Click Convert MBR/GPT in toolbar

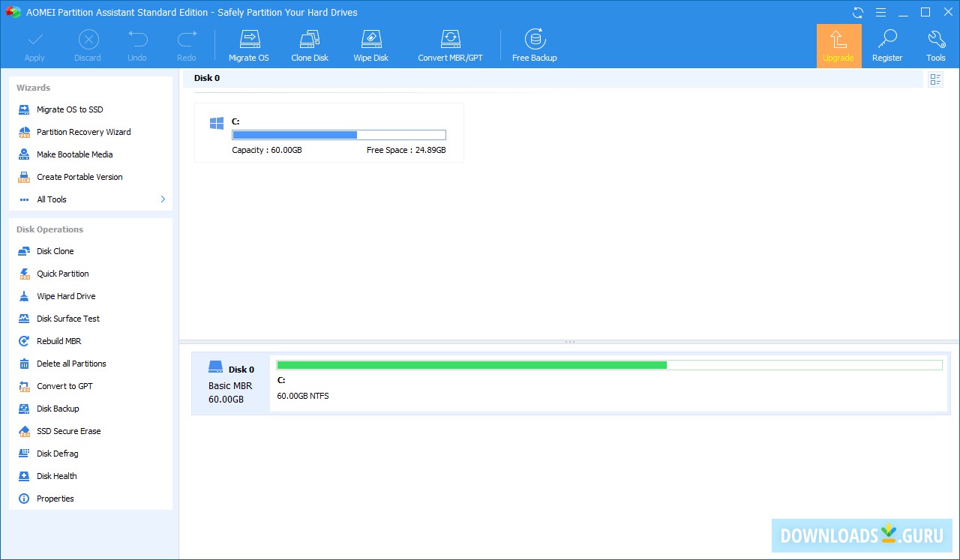point(450,46)
